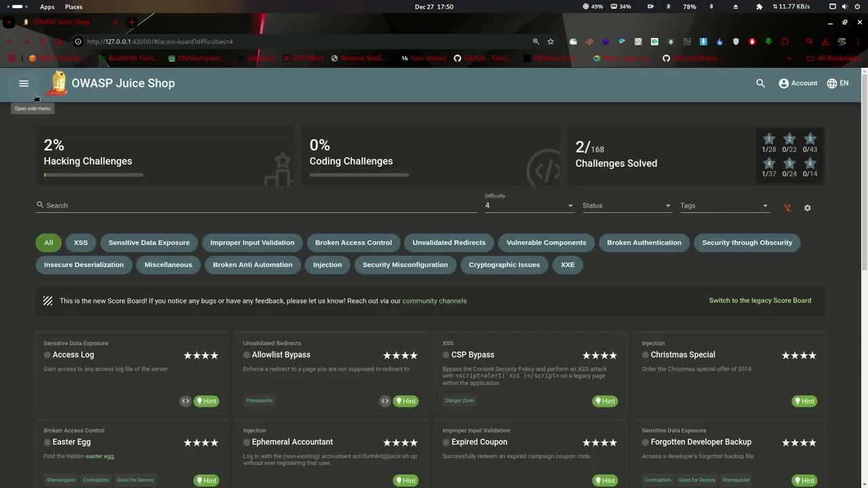Click the code snippet icon on Allowlist Bypass

click(384, 401)
